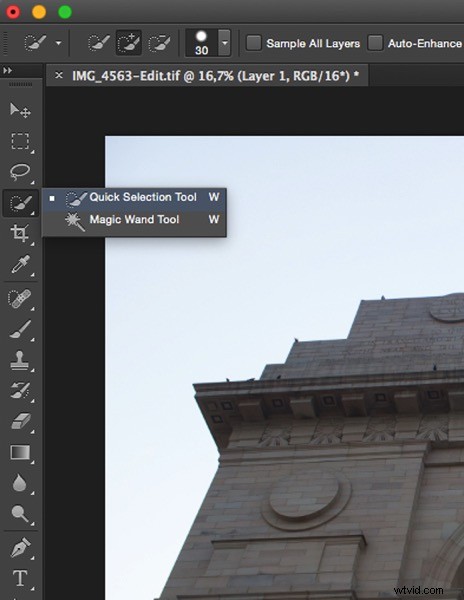Switch to the IMG_4563-Edit.tif document tab
The width and height of the screenshot is (464, 600).
[x=215, y=76]
